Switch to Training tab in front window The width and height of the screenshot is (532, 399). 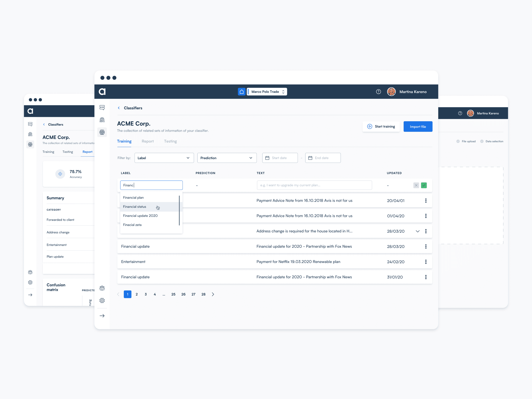(x=124, y=141)
